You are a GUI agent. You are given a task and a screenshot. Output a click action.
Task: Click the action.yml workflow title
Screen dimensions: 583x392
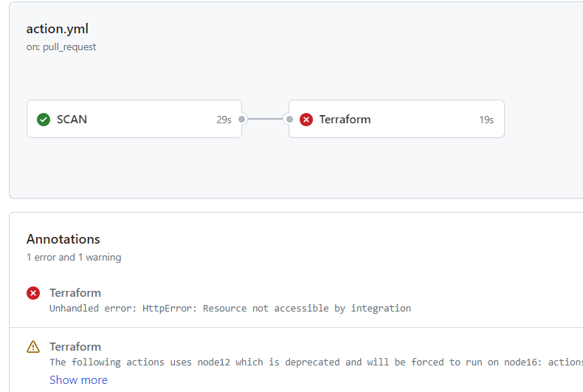58,29
